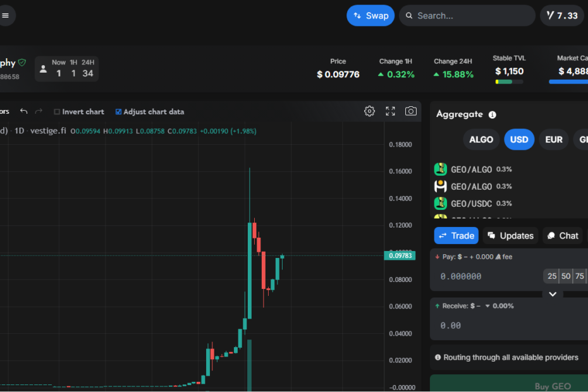Viewport: 588px width, 392px height.
Task: Expand the Receive slippage dropdown arrow
Action: [487, 306]
